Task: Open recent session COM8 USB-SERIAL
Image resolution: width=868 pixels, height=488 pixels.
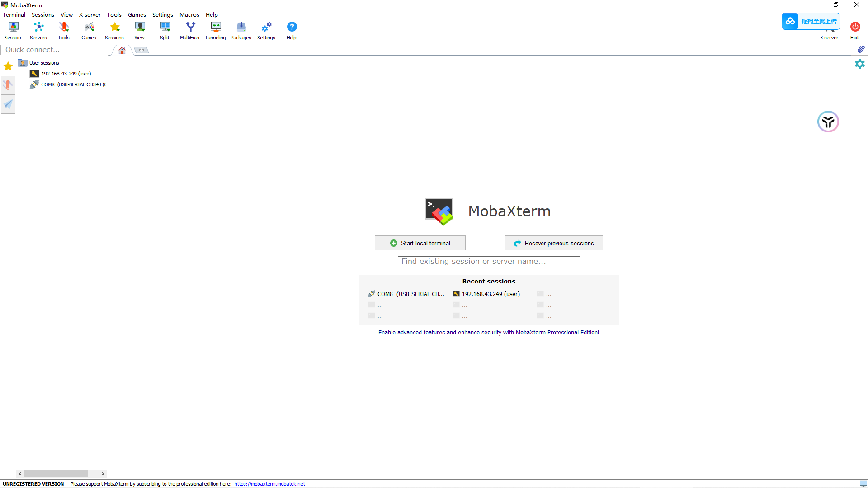Action: (x=406, y=294)
